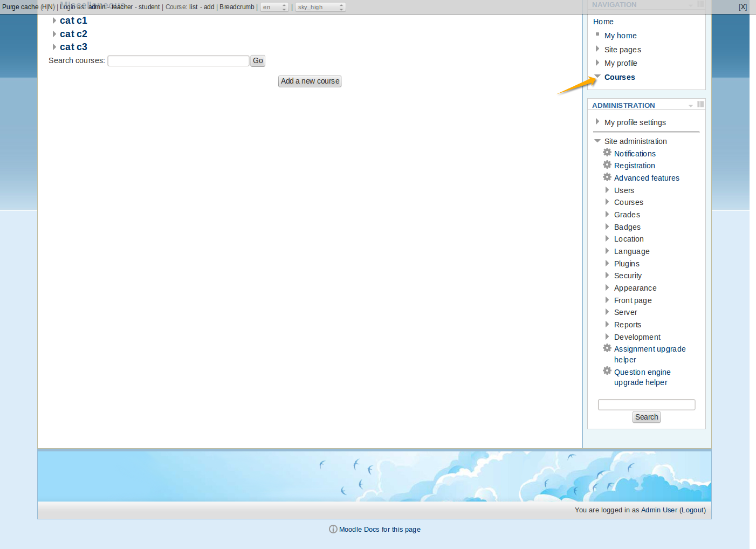Image resolution: width=756 pixels, height=549 pixels.
Task: Log in as teacher from toolbar
Action: tap(122, 7)
